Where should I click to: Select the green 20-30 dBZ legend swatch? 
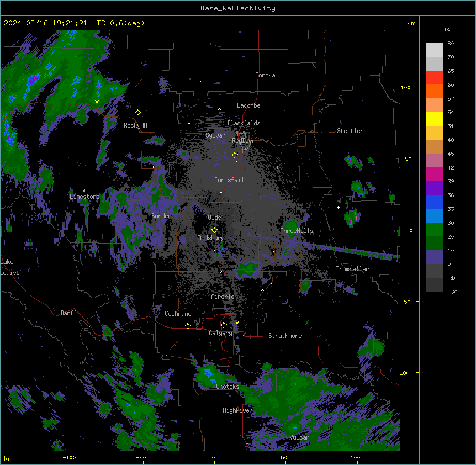click(434, 230)
